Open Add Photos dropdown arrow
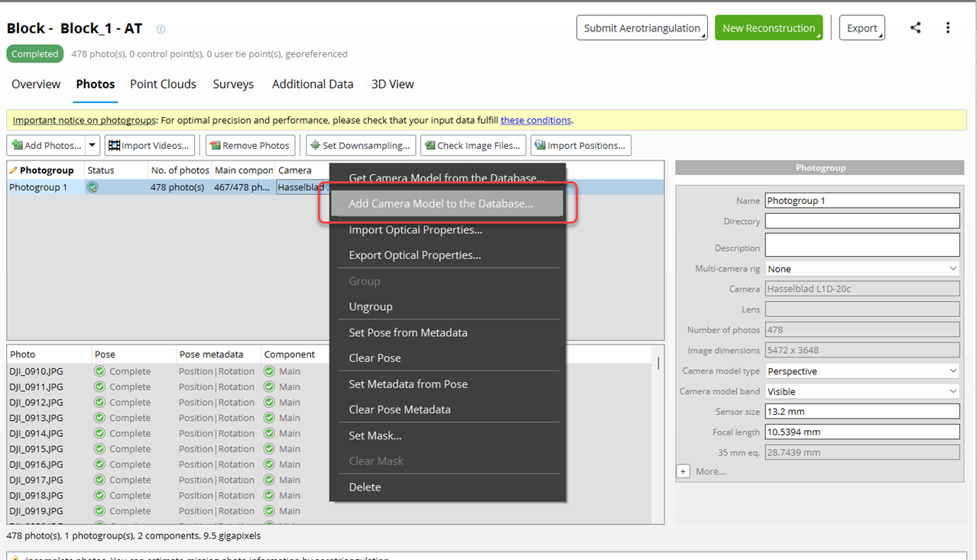 93,145
